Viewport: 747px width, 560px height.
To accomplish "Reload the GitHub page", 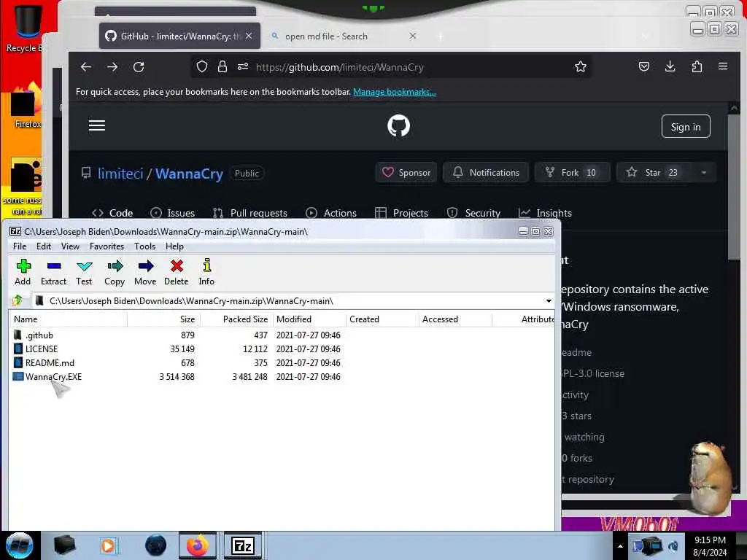I will pos(139,67).
